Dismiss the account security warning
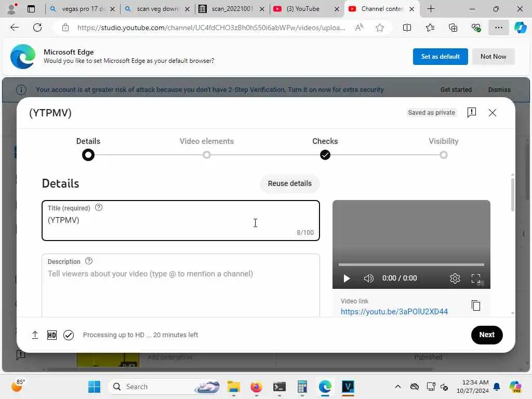The height and width of the screenshot is (399, 532). tap(499, 90)
